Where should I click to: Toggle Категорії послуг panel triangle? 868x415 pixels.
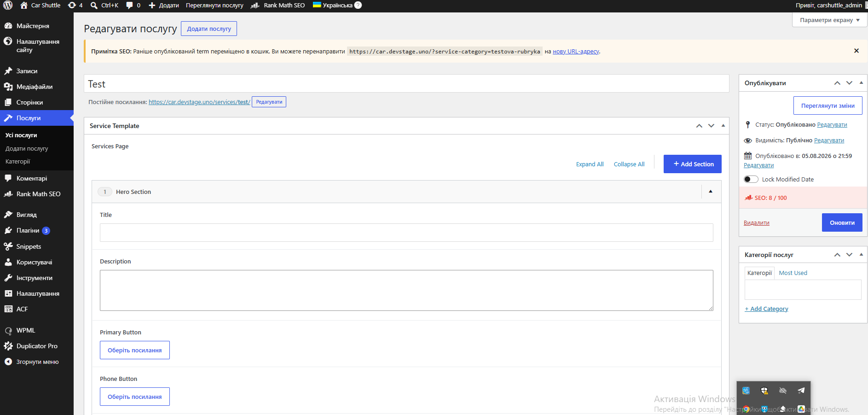861,254
